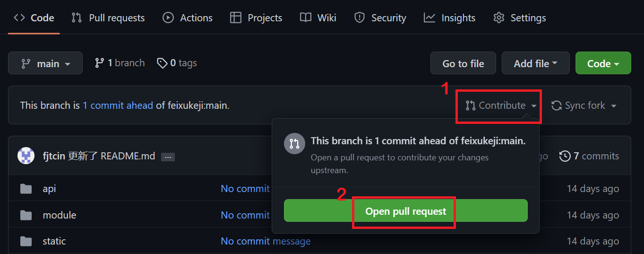Open the main branch selector dropdown
The image size is (644, 254).
point(45,63)
